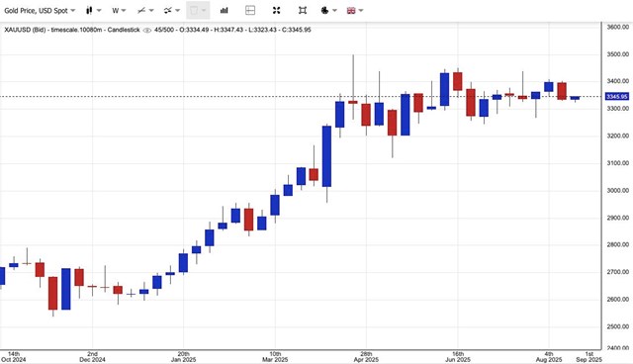Click the chart grid layout icon

[x=250, y=11]
